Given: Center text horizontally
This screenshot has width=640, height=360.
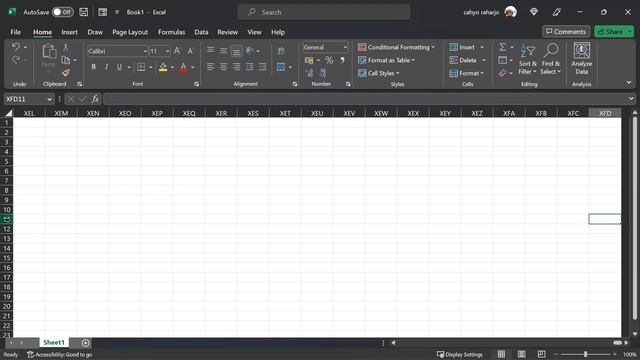Looking at the screenshot, I should (x=224, y=67).
